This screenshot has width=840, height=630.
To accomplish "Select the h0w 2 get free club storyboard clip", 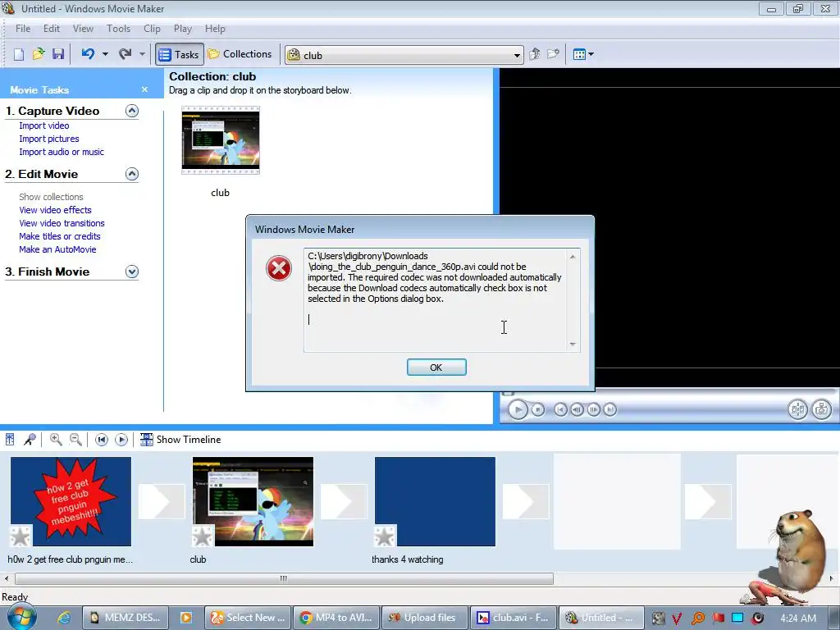I will 71,501.
